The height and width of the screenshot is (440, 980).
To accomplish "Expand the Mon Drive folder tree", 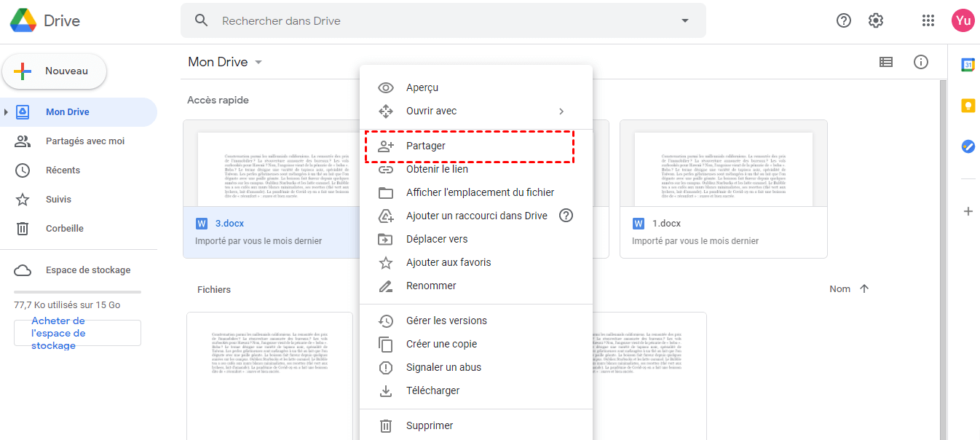I will [x=7, y=112].
